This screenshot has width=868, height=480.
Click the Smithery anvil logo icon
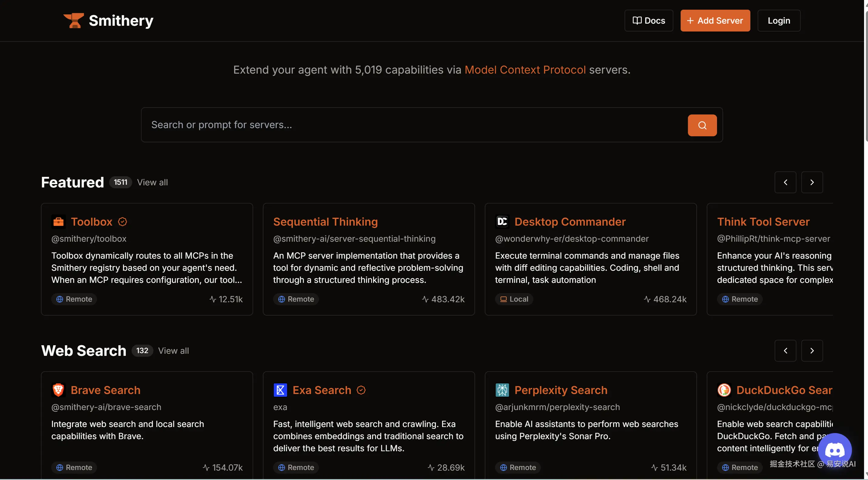pos(73,21)
